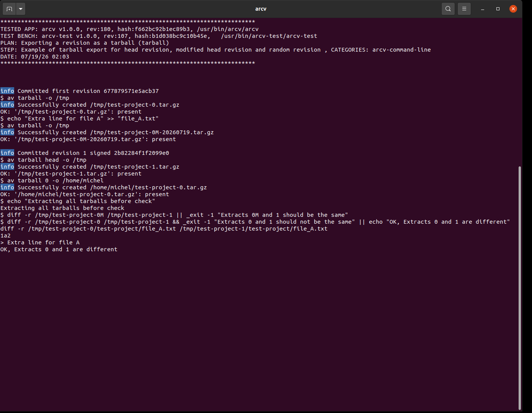The height and width of the screenshot is (413, 532).
Task: Maximize the arcv terminal window
Action: (x=498, y=9)
